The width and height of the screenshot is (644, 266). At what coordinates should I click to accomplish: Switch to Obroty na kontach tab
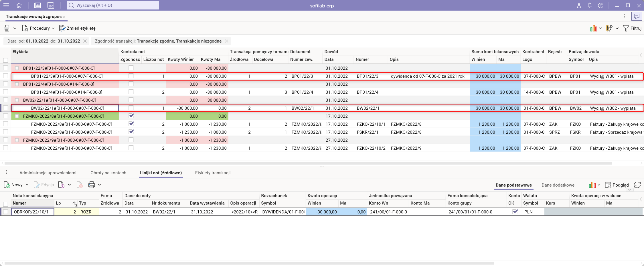click(x=108, y=173)
